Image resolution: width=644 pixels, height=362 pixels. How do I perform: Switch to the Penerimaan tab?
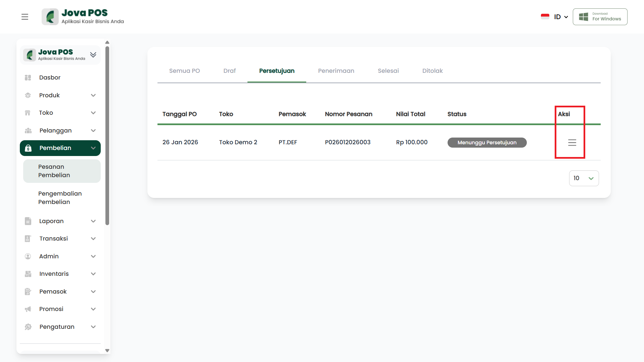pyautogui.click(x=336, y=71)
